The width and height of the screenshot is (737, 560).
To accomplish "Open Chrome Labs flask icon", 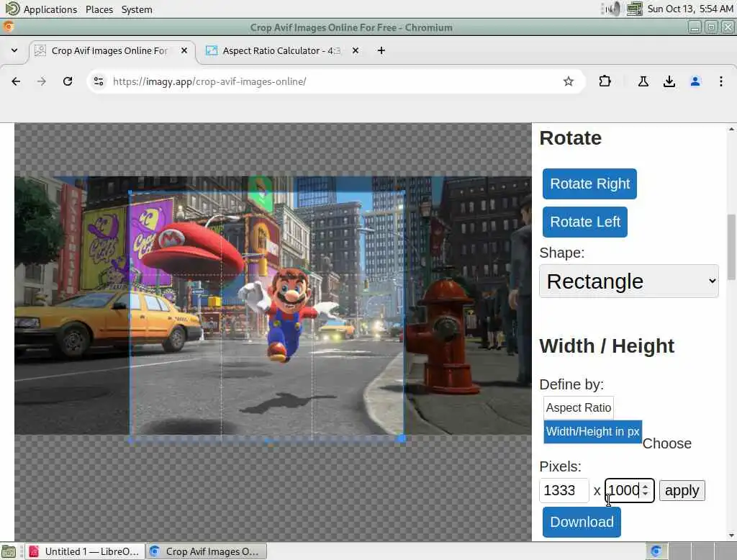I will 643,81.
